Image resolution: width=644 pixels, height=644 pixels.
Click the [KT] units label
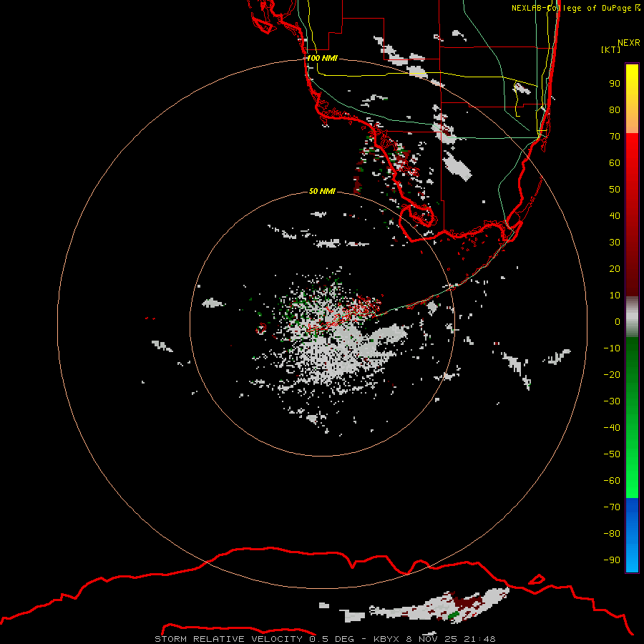pos(610,49)
